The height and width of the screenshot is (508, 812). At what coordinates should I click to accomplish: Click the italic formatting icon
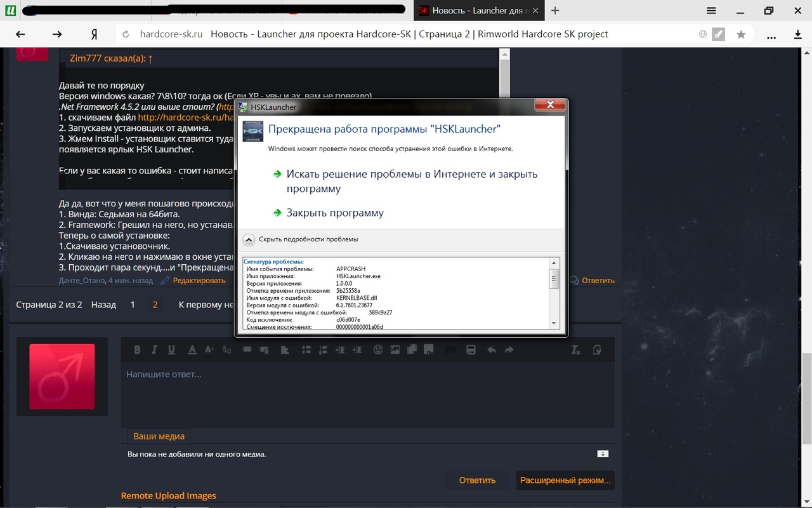[154, 350]
